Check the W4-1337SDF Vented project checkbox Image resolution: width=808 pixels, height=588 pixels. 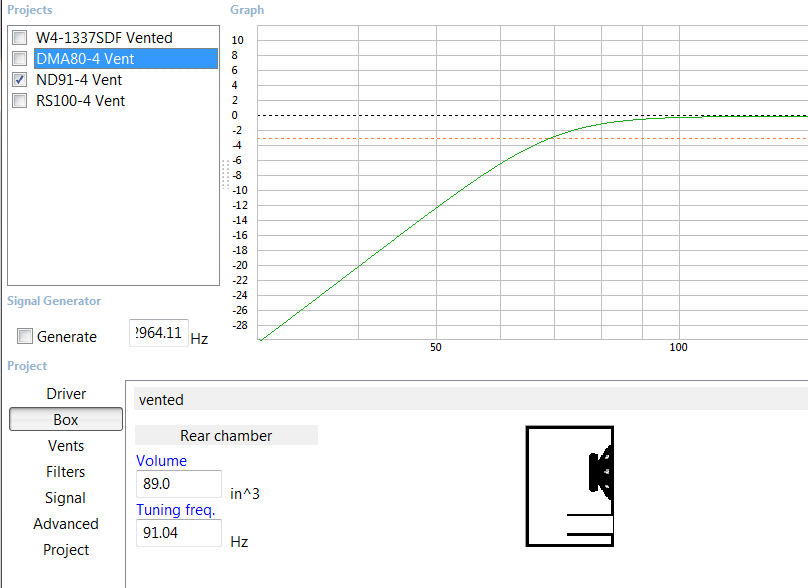tap(20, 38)
